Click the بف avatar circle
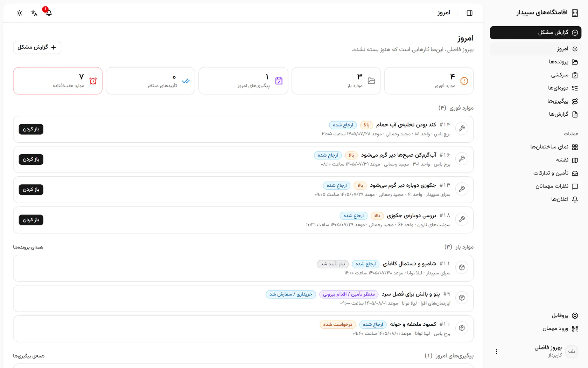The width and height of the screenshot is (588, 368). point(572,352)
